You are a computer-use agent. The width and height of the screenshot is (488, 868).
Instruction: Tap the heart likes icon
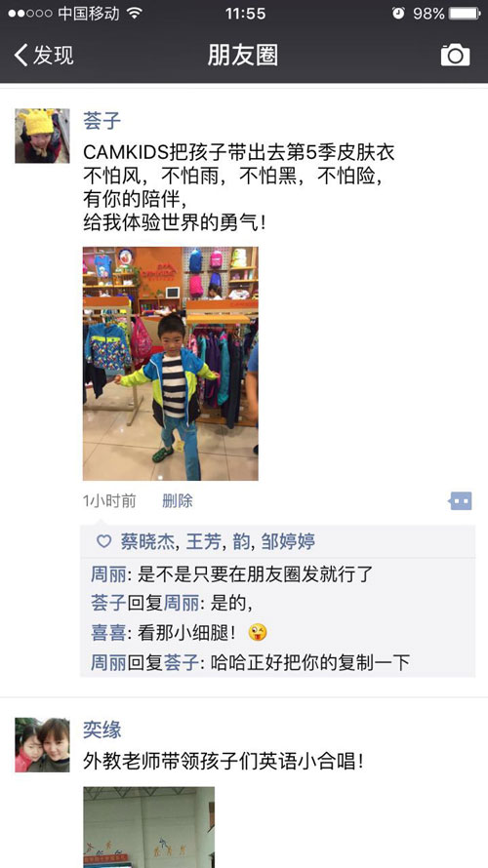click(x=103, y=541)
